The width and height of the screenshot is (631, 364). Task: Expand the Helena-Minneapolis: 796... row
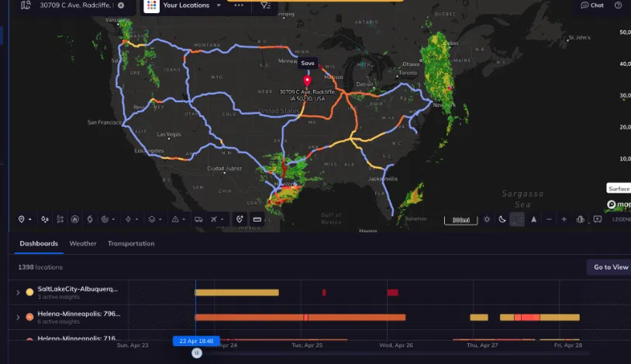[x=18, y=318]
